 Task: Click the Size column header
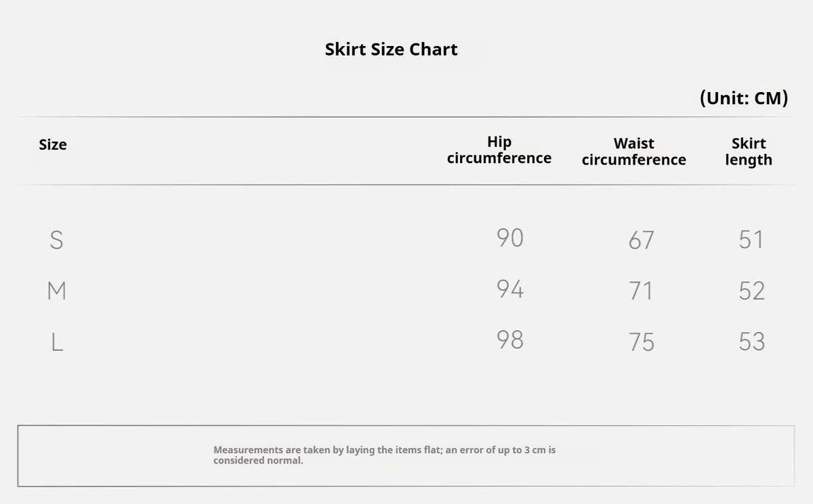53,145
